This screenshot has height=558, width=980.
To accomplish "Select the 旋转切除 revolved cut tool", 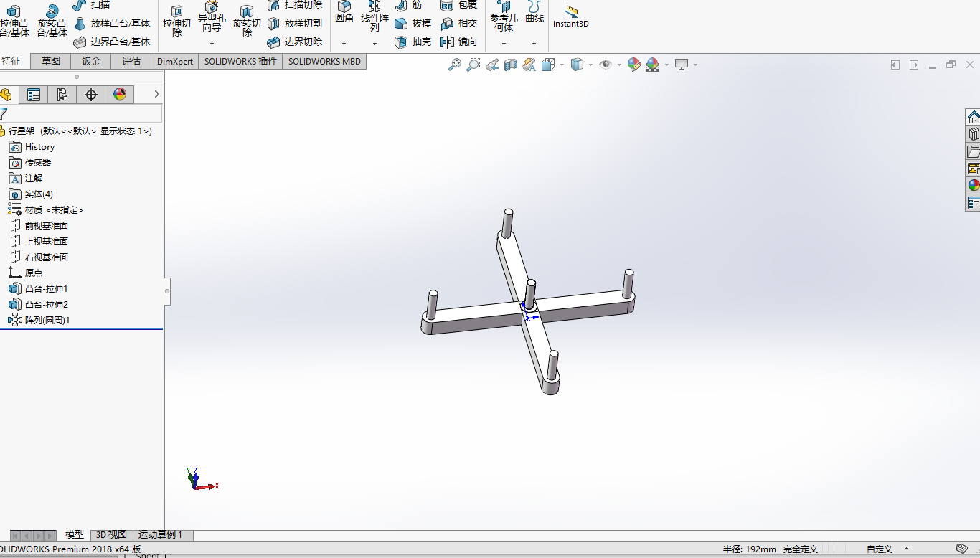I will (247, 22).
